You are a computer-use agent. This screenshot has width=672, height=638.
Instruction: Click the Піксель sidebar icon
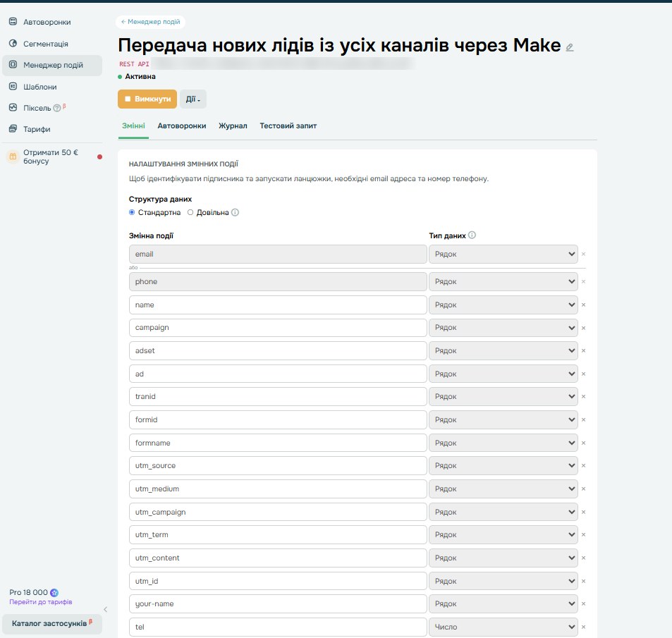[13, 108]
